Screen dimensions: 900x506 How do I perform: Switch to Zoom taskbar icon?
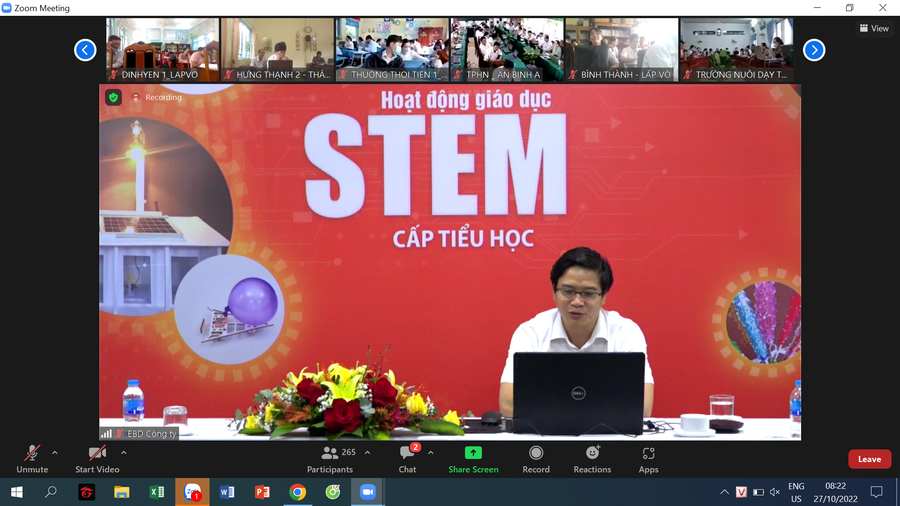368,492
